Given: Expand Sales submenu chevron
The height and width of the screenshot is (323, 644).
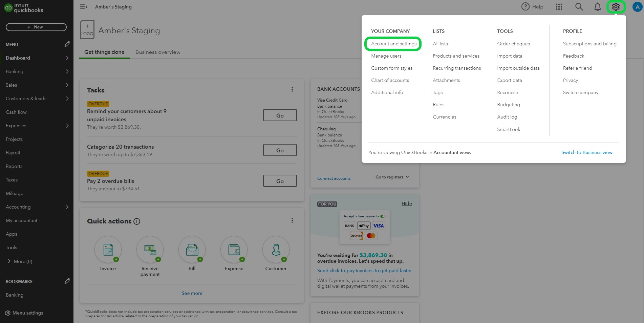Looking at the screenshot, I should tap(67, 85).
